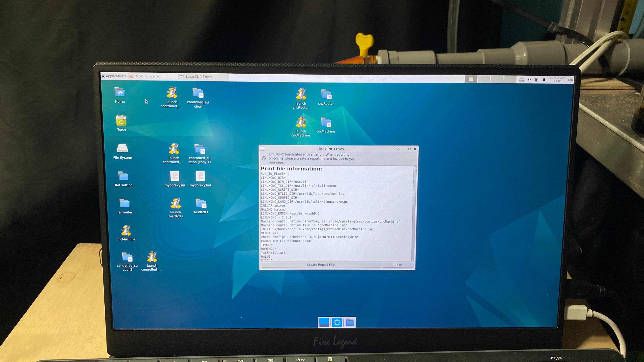Open the cnc user menu in the panel
The image size is (644, 362).
point(571,80)
